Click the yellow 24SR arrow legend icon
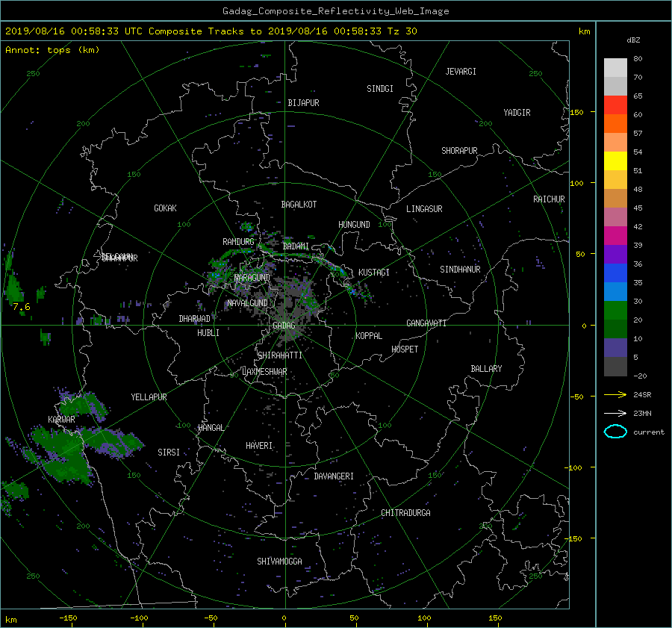Viewport: 672px width, 628px height. [615, 394]
